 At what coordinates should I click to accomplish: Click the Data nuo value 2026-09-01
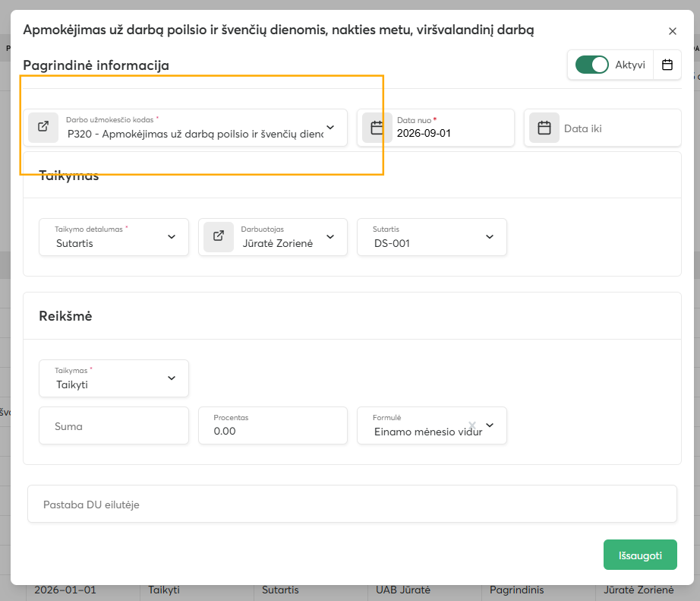click(424, 134)
